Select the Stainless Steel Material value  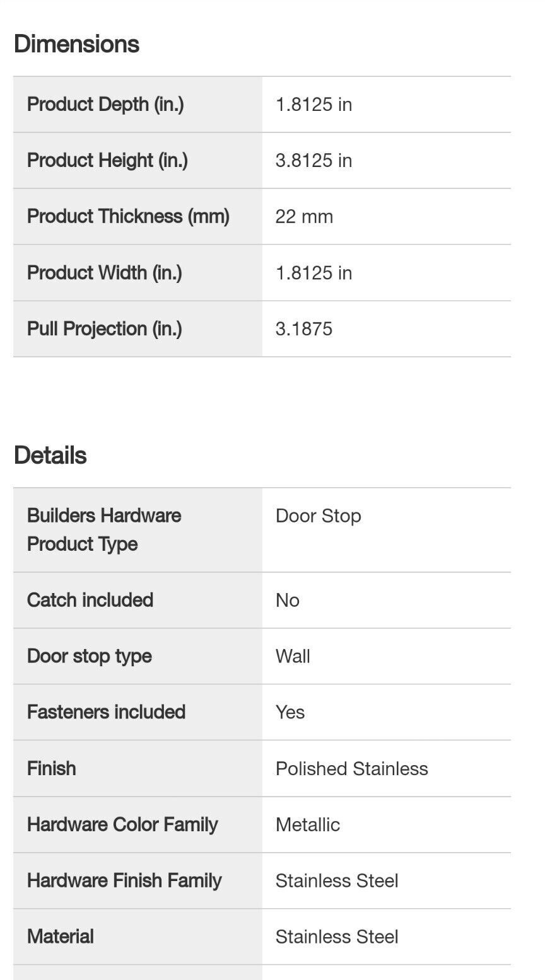[337, 937]
